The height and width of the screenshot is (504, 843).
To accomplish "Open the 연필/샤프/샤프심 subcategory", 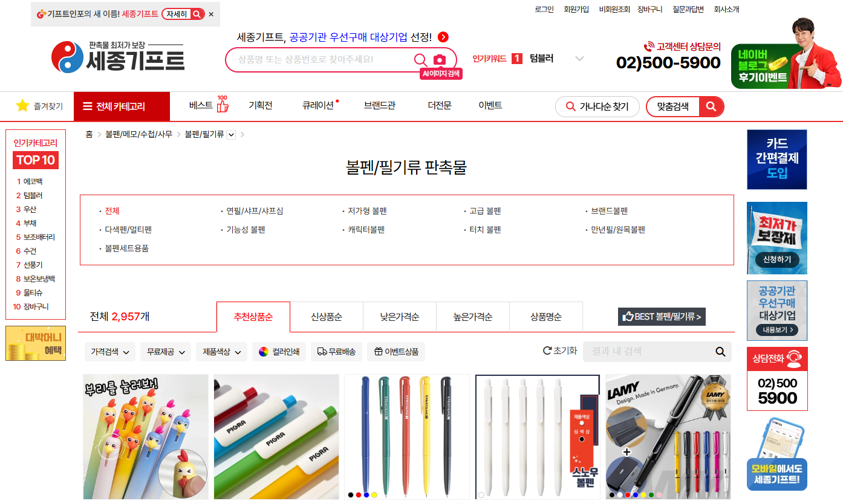I will click(x=255, y=211).
